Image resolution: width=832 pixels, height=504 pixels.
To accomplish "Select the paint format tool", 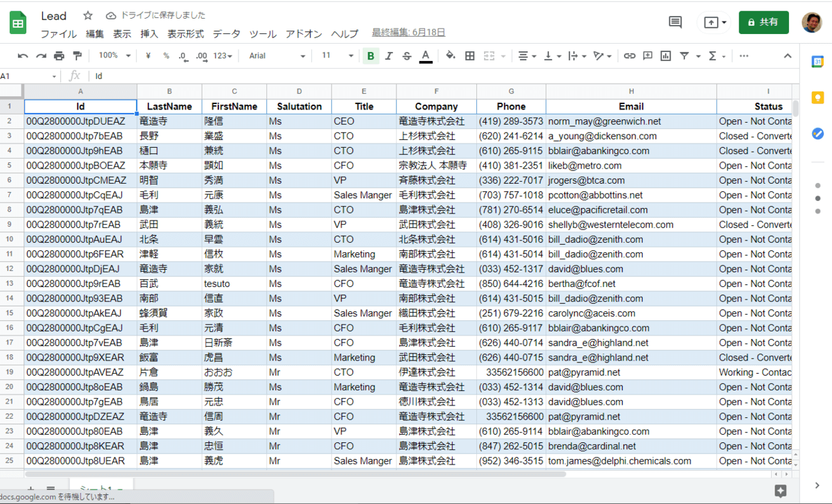I will (77, 56).
